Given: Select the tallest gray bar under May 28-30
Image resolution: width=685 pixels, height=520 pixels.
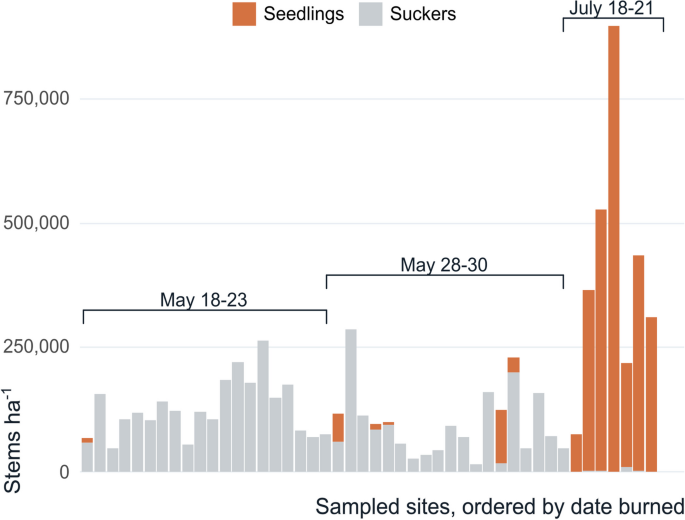Looking at the screenshot, I should [x=351, y=400].
